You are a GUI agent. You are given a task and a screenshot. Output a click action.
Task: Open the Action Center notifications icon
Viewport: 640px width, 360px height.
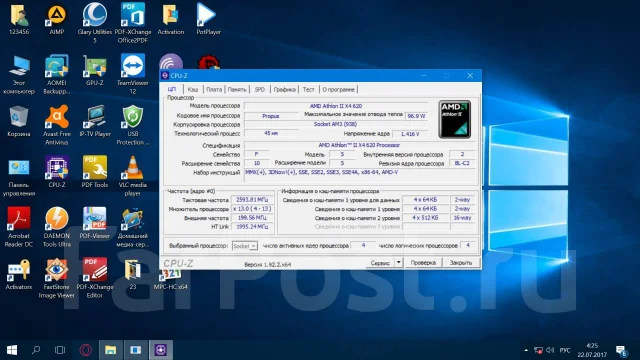(x=622, y=350)
